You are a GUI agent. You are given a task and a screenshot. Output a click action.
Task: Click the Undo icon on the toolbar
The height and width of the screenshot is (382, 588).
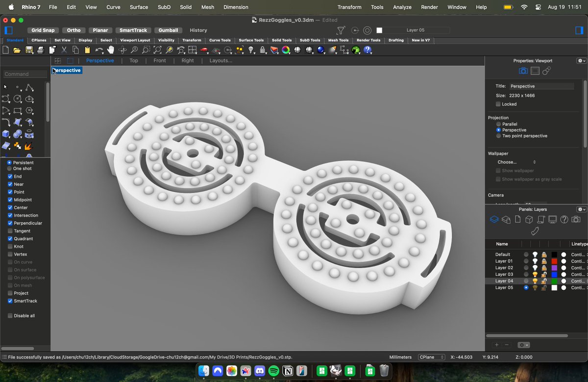coord(99,50)
